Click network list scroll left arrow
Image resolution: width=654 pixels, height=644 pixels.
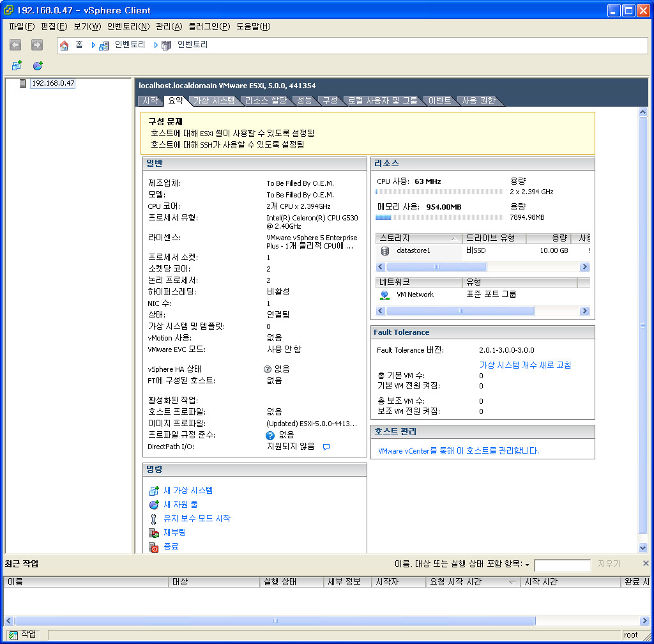(381, 311)
